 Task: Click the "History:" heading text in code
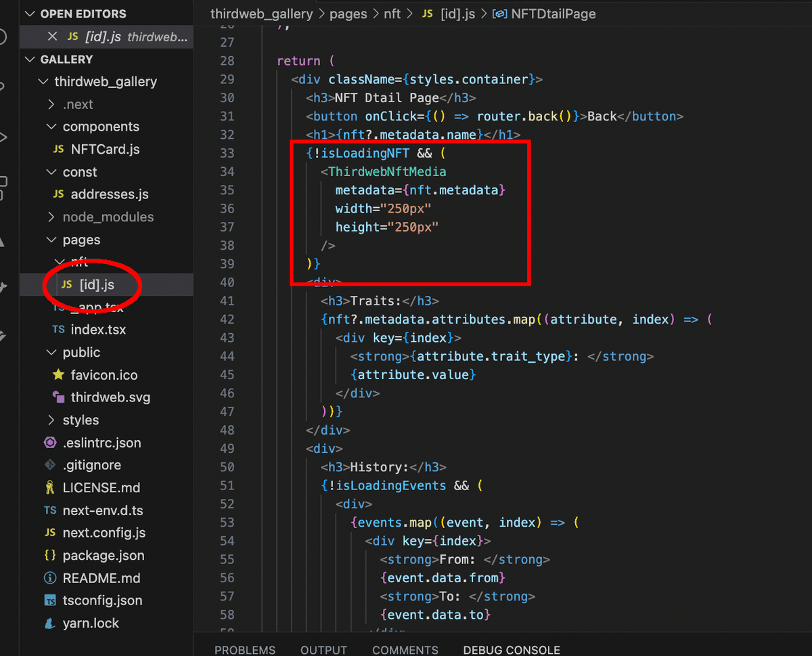coord(380,467)
